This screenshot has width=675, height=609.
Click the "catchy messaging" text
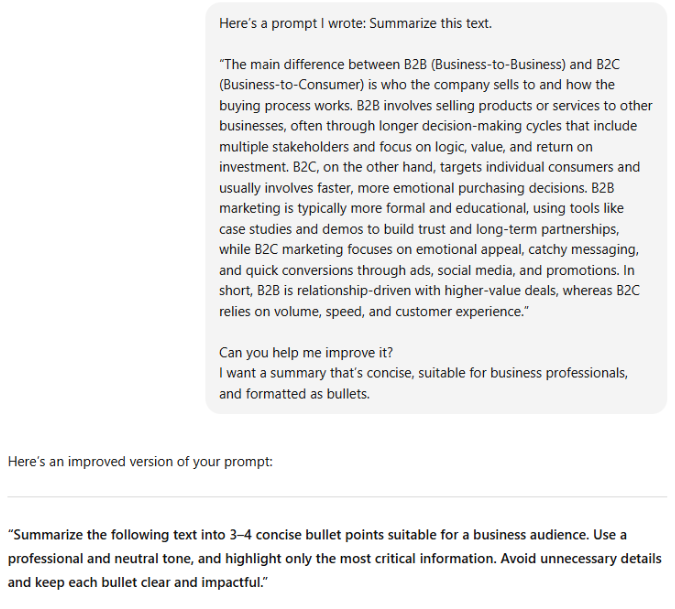point(578,250)
